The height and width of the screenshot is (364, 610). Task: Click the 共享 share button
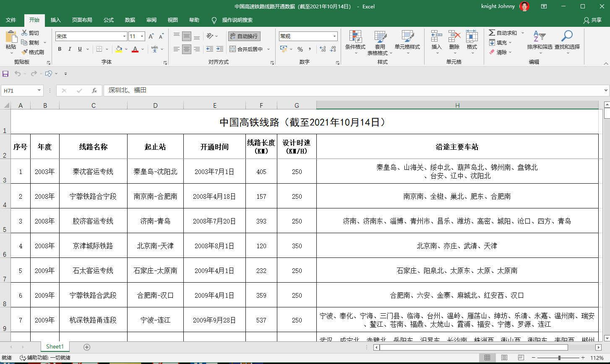pyautogui.click(x=592, y=20)
